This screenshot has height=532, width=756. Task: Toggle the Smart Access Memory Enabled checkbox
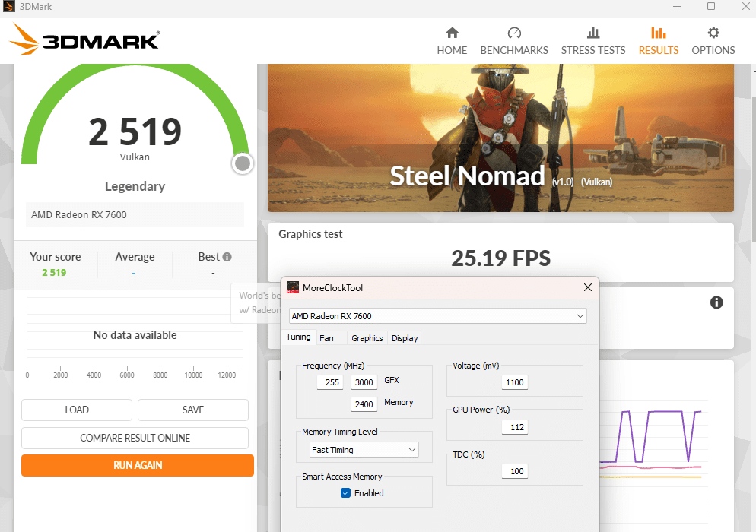(346, 493)
